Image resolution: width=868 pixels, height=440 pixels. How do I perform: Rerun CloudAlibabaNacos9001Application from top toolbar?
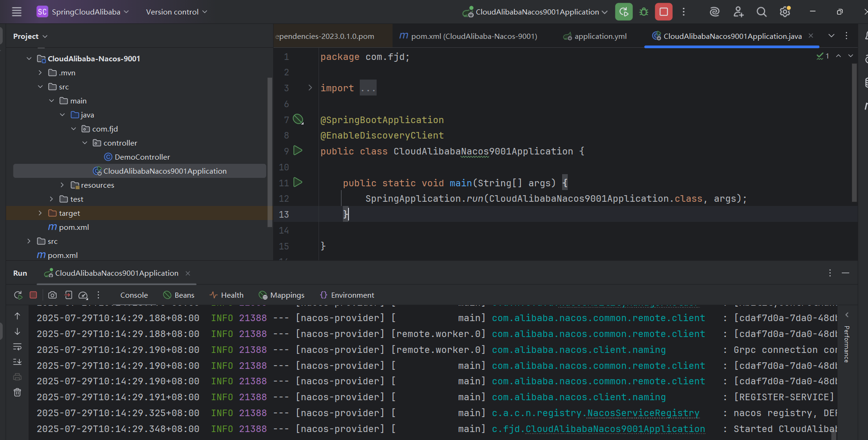pyautogui.click(x=624, y=12)
